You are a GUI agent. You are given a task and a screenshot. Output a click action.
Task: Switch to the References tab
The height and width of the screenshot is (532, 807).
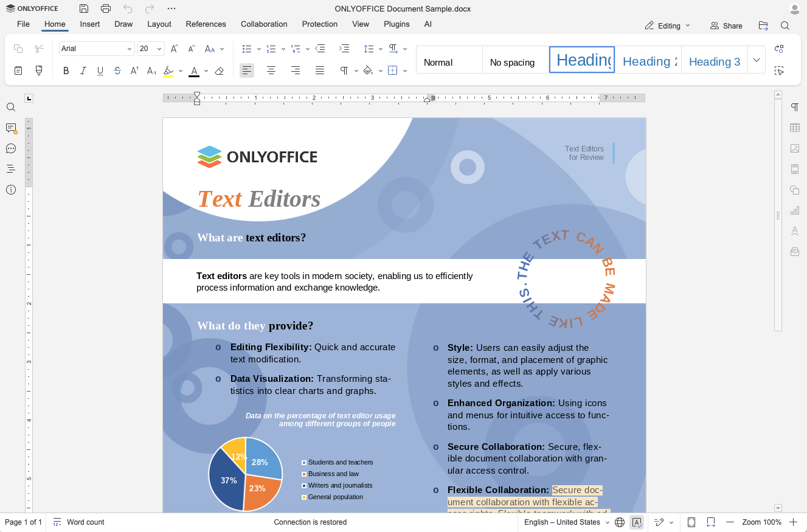206,24
